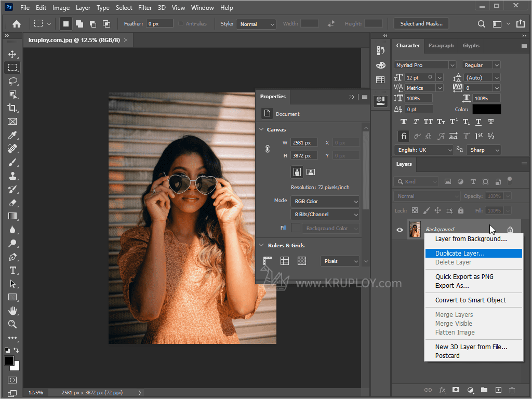Select the Hand tool

coord(12,311)
